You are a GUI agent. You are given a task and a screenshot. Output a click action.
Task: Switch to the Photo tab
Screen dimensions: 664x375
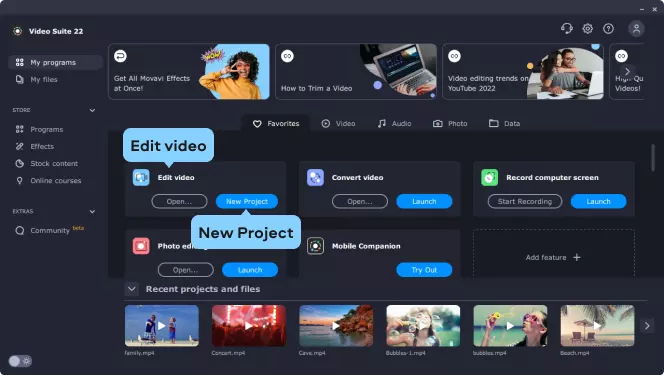click(450, 124)
